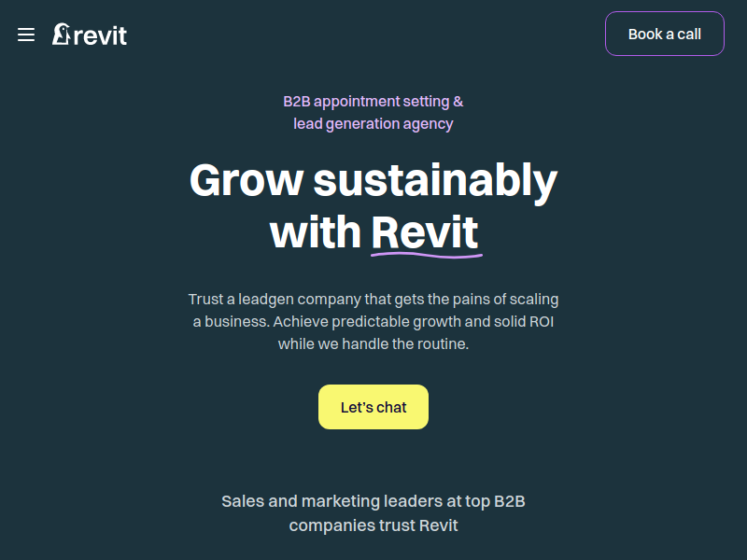This screenshot has height=560, width=747.
Task: Open the hamburger navigation menu
Action: click(26, 35)
